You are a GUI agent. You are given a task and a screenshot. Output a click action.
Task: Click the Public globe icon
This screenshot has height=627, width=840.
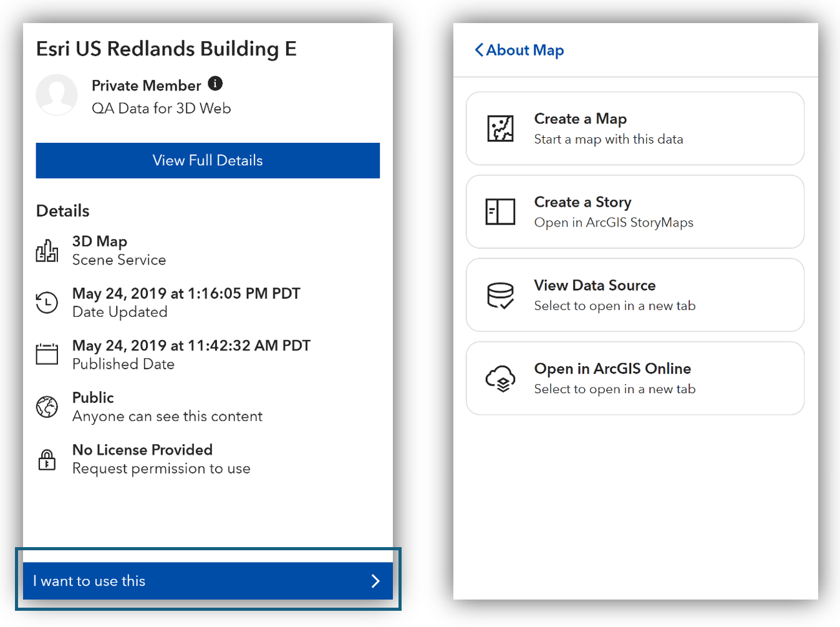pos(47,407)
